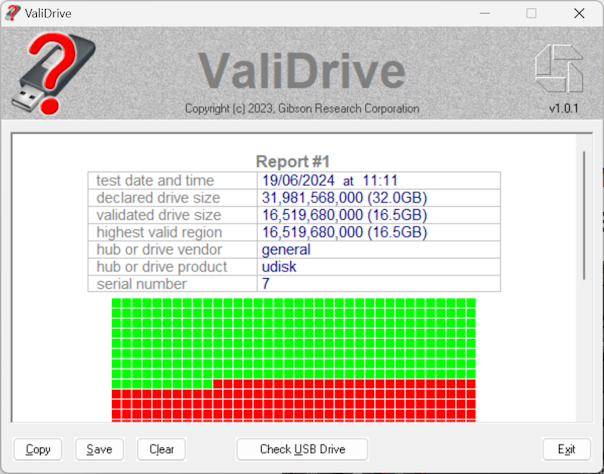Select the validated drive size value
The image size is (604, 474).
click(x=344, y=215)
